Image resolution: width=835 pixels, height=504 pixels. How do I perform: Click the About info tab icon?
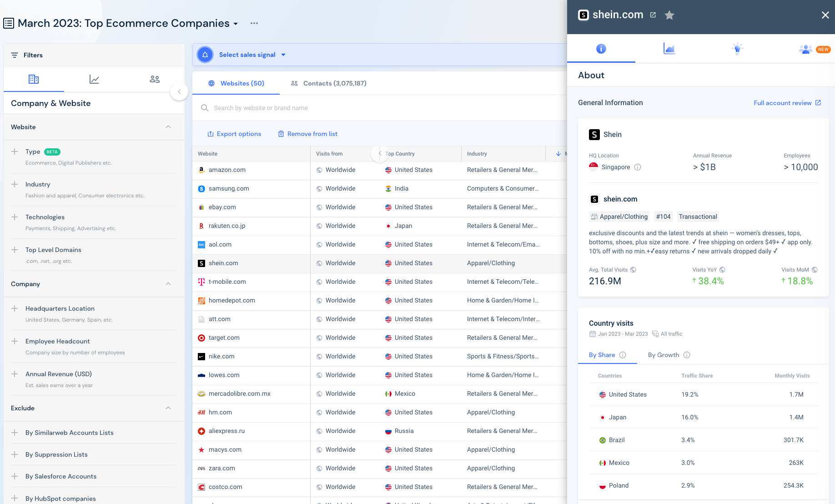(x=601, y=48)
